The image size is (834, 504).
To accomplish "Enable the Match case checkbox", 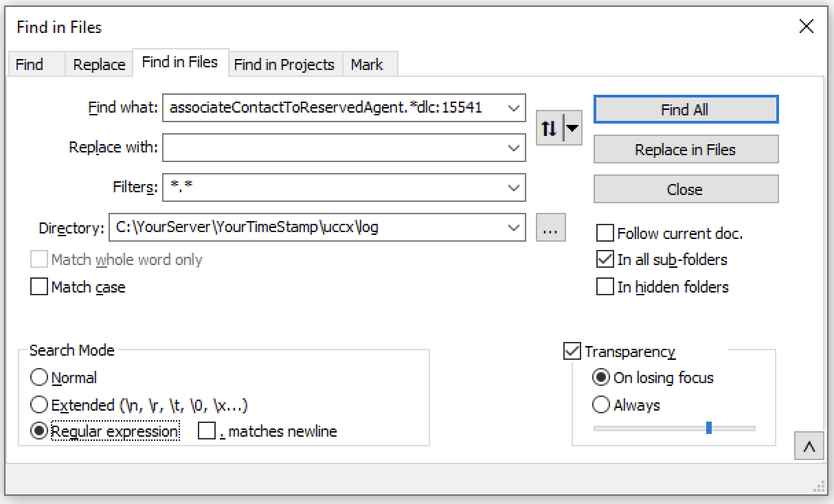I will click(39, 287).
